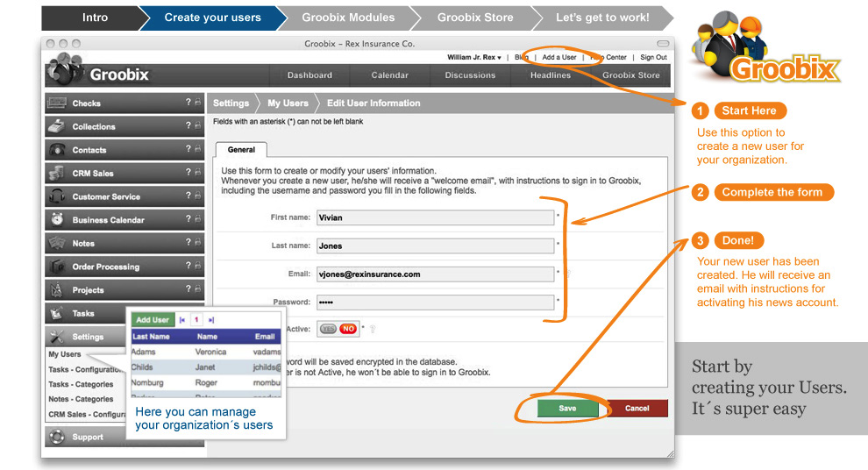Click the Order Processing box icon
The image size is (868, 470).
pyautogui.click(x=56, y=267)
